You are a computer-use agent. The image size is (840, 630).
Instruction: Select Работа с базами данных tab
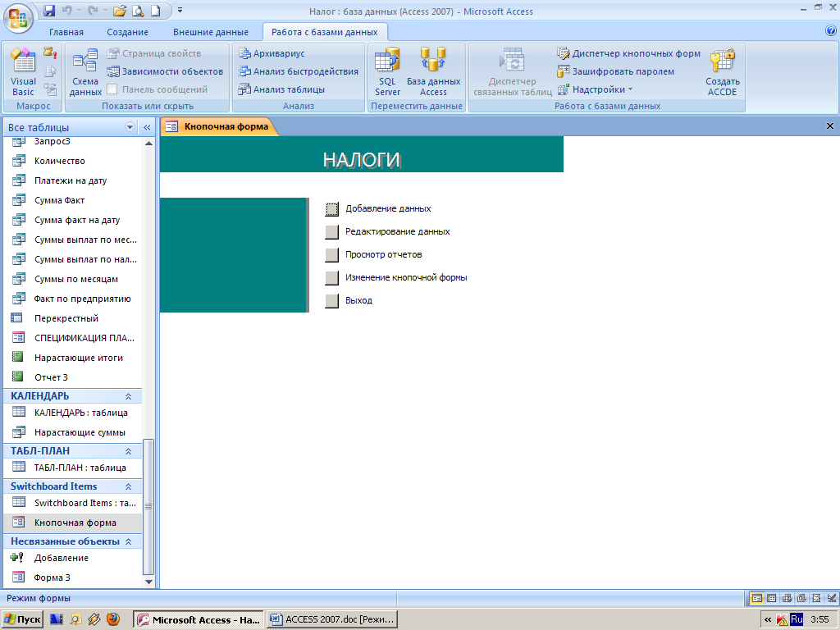[324, 32]
